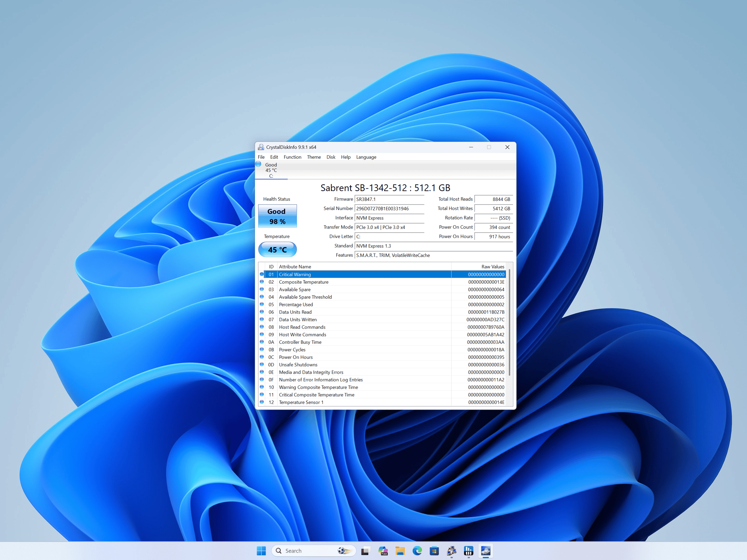Click the status dot beside Warning Composite Temperature Time
Image resolution: width=747 pixels, height=560 pixels.
click(x=262, y=387)
